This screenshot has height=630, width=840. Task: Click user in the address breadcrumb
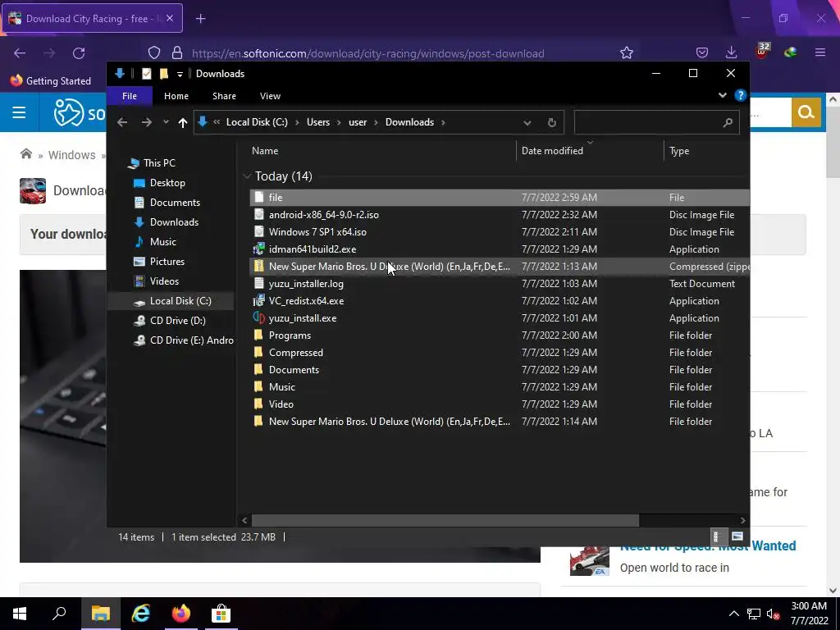tap(358, 122)
